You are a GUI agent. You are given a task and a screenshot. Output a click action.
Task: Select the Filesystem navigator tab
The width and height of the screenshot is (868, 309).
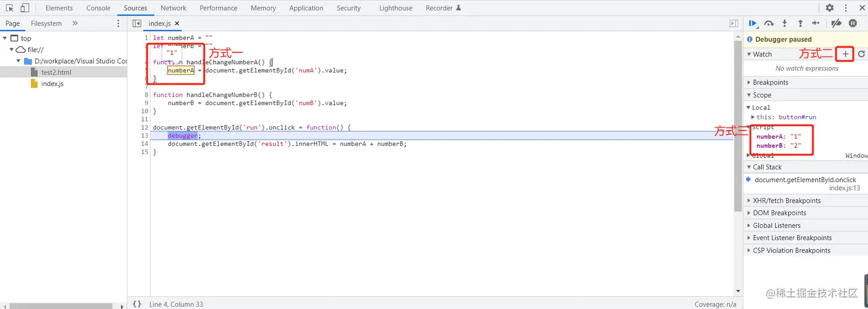(46, 24)
